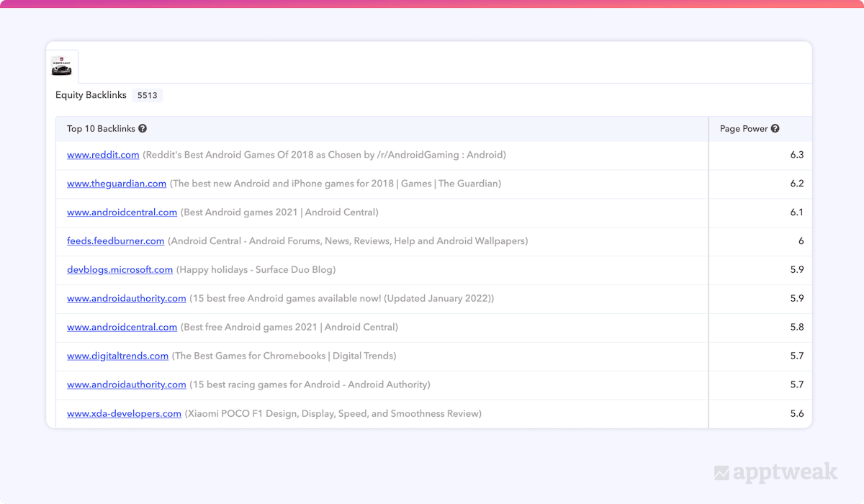Image resolution: width=864 pixels, height=504 pixels.
Task: Open the www.digitaltrends.com backlink
Action: point(117,356)
